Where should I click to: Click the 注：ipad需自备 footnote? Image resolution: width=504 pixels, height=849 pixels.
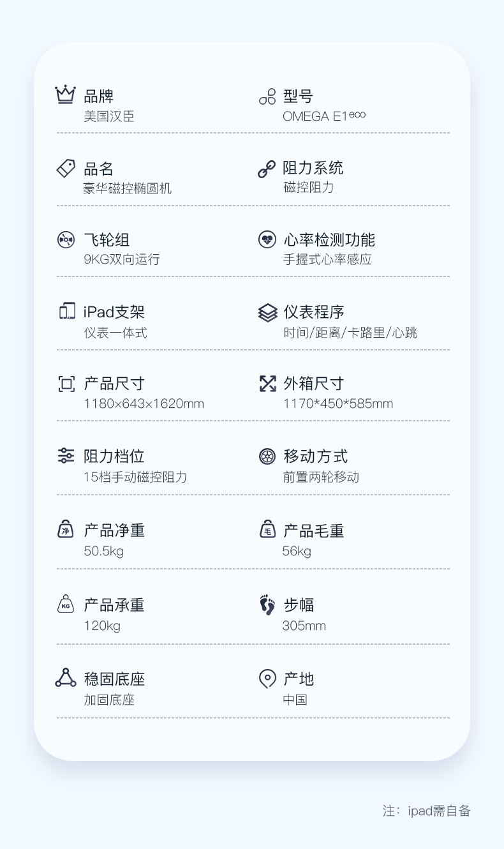pyautogui.click(x=426, y=811)
